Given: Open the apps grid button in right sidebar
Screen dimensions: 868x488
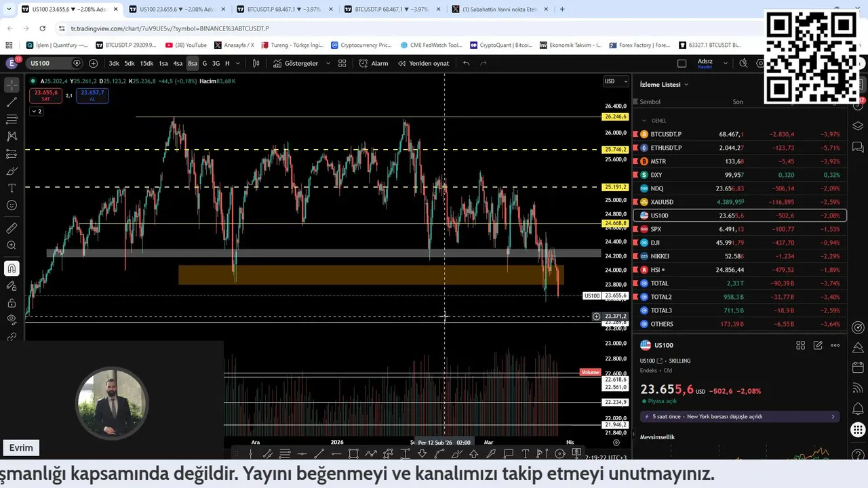Looking at the screenshot, I should (x=858, y=430).
